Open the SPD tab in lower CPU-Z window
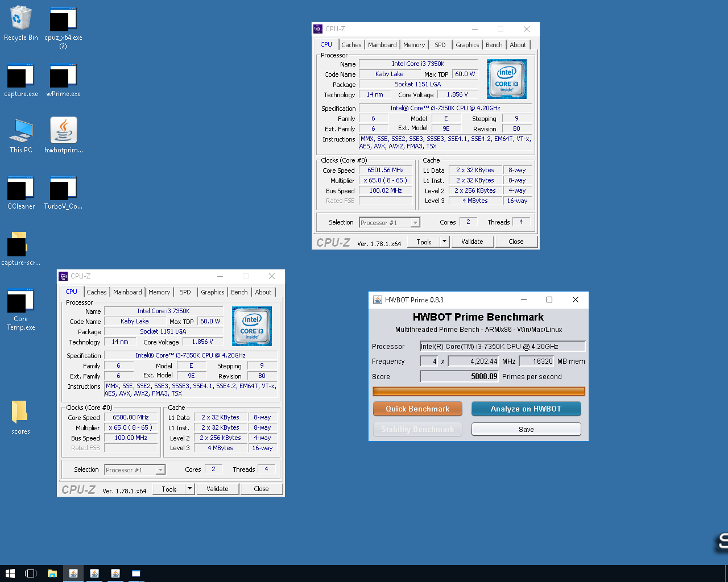 click(x=185, y=292)
